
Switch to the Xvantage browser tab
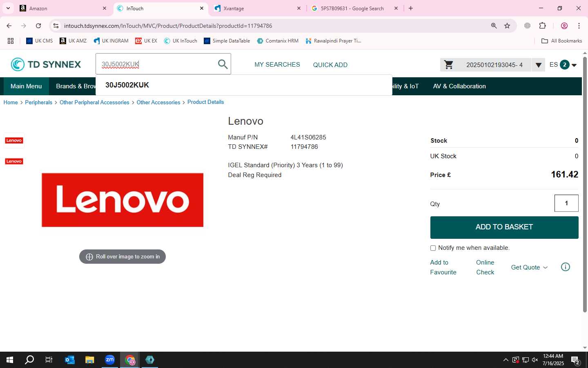point(258,8)
